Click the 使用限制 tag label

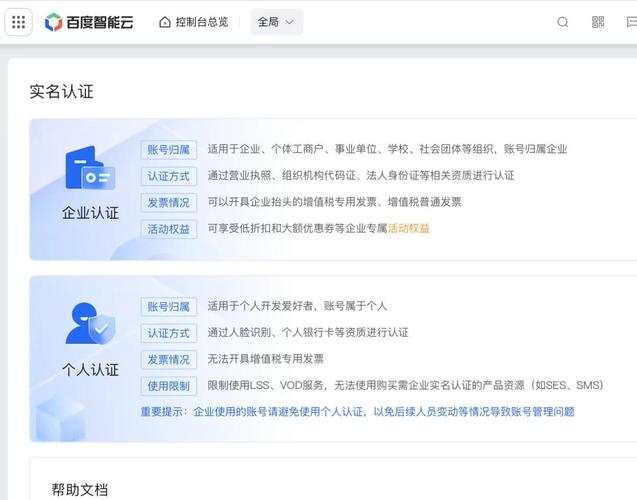pyautogui.click(x=169, y=386)
